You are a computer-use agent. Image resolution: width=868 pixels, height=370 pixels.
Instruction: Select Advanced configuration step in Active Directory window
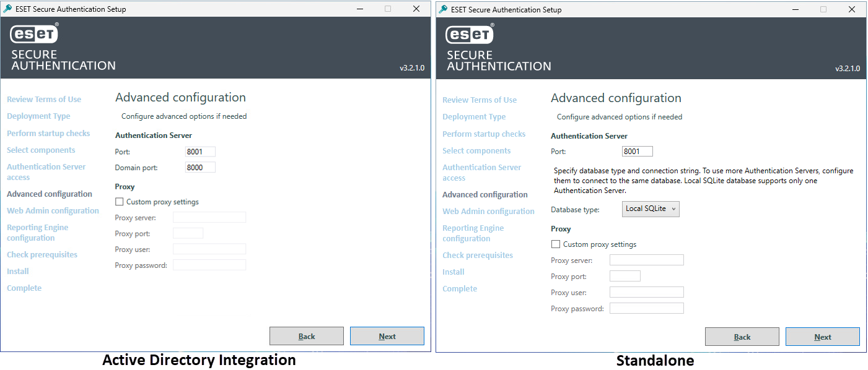pos(50,194)
